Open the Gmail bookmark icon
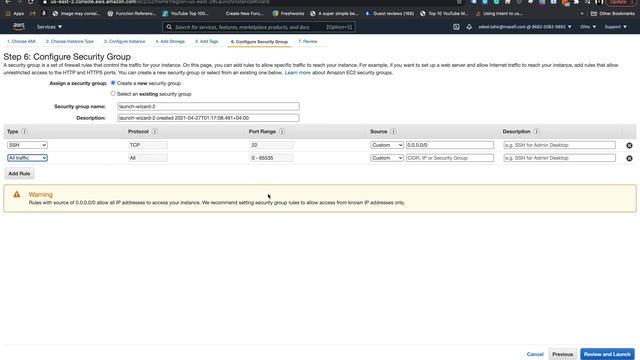640x360 pixels. (33, 13)
